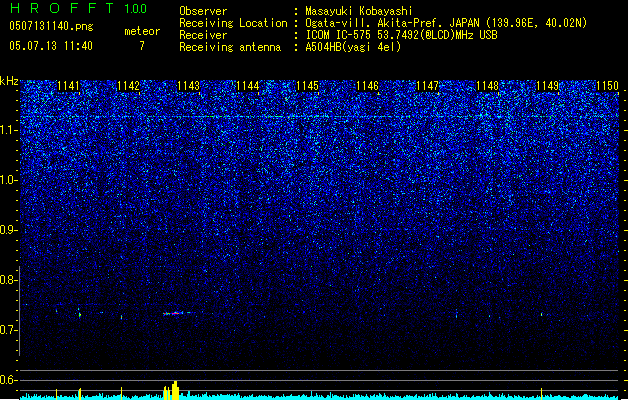Select the file name 0507131140.png
Image resolution: width=629 pixels, height=400 pixels.
pyautogui.click(x=51, y=26)
